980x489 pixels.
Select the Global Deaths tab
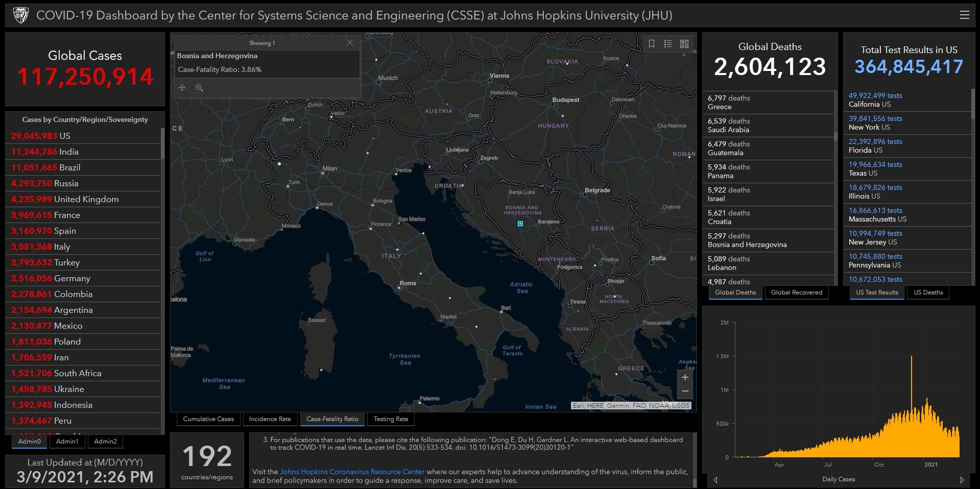click(x=735, y=292)
